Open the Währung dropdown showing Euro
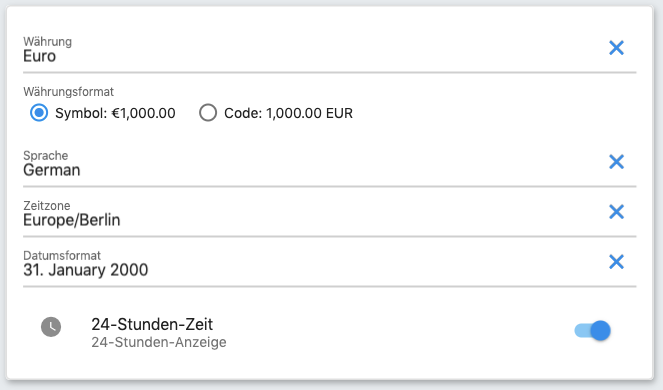This screenshot has width=663, height=390. [313, 50]
